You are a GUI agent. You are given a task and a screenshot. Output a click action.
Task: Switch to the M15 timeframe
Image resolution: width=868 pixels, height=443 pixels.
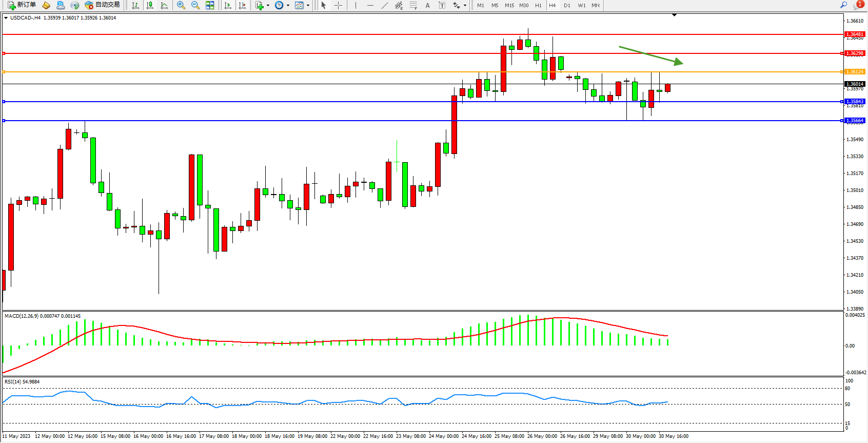(509, 5)
